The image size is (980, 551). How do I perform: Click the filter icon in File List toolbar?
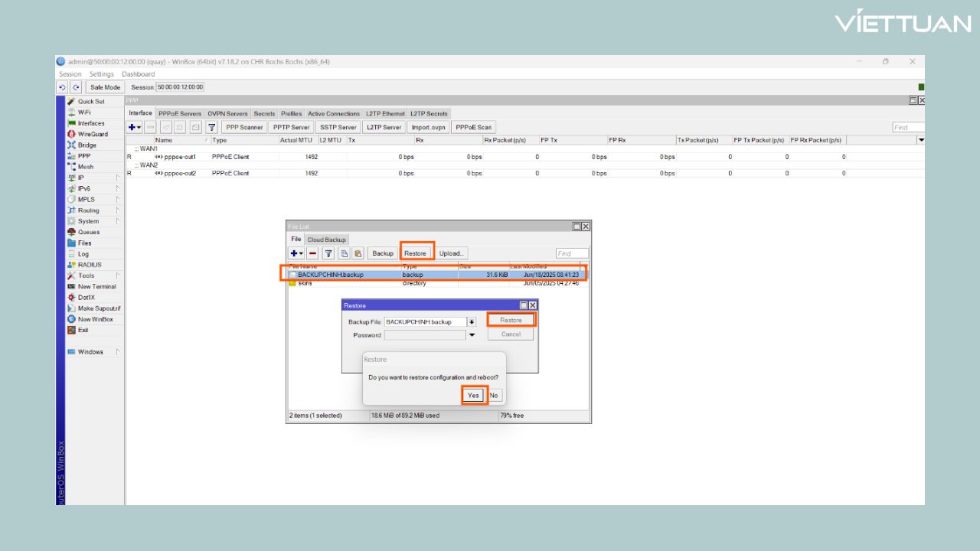328,253
